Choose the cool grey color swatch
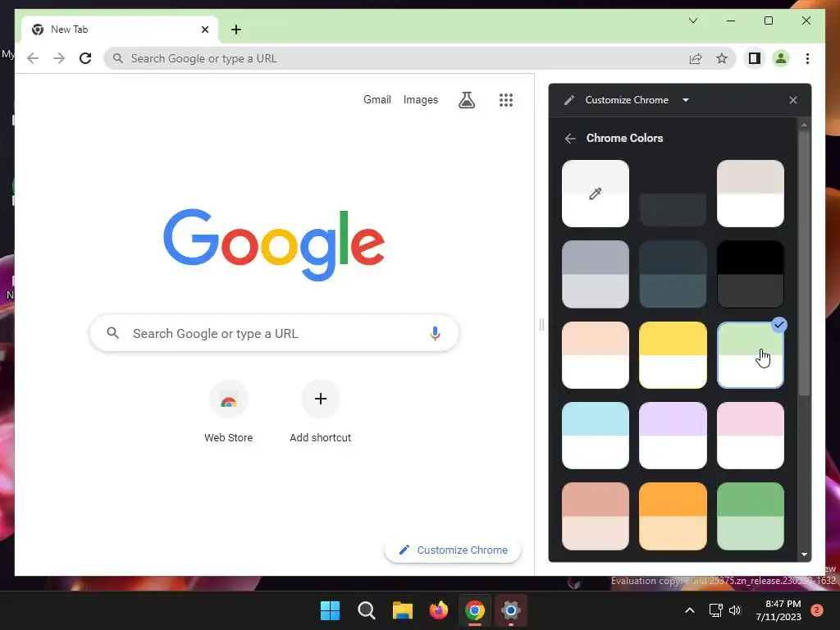This screenshot has height=630, width=840. point(596,274)
